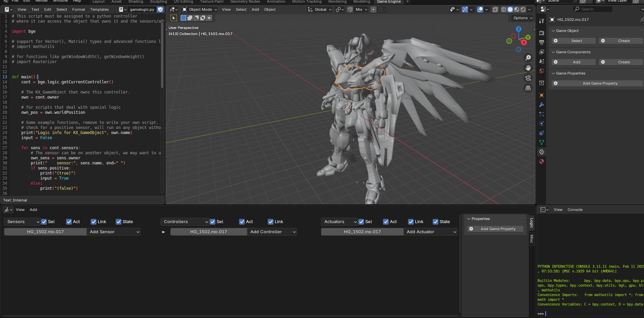Viewport: 644px width, 318px height.
Task: Open the Object Mode dropdown
Action: 199,9
